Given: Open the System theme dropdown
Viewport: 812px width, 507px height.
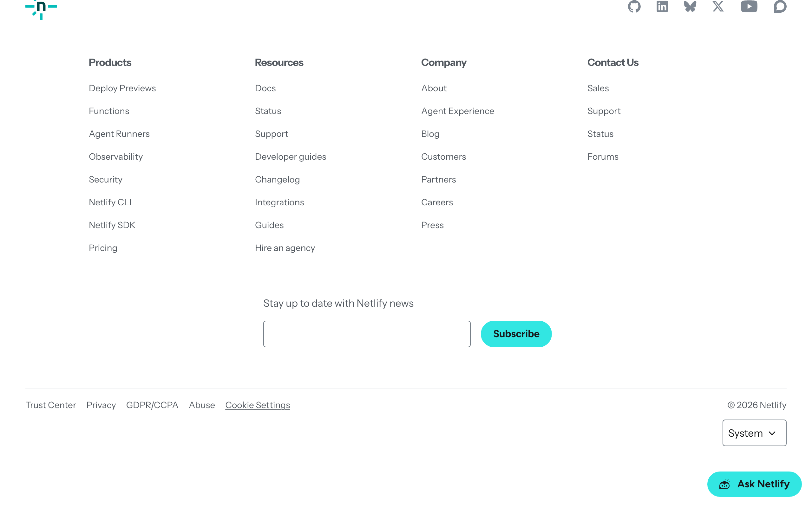Looking at the screenshot, I should pyautogui.click(x=754, y=433).
